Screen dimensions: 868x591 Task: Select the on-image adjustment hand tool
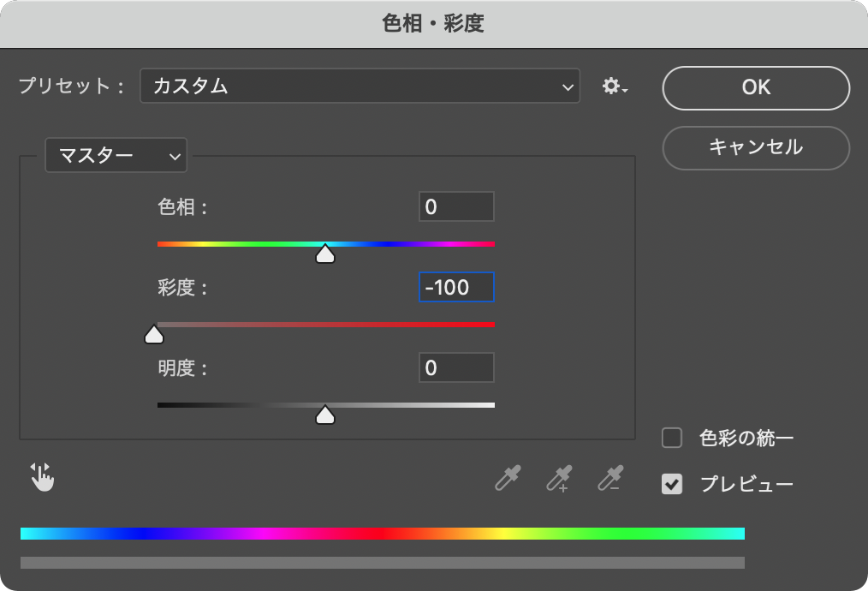click(42, 477)
